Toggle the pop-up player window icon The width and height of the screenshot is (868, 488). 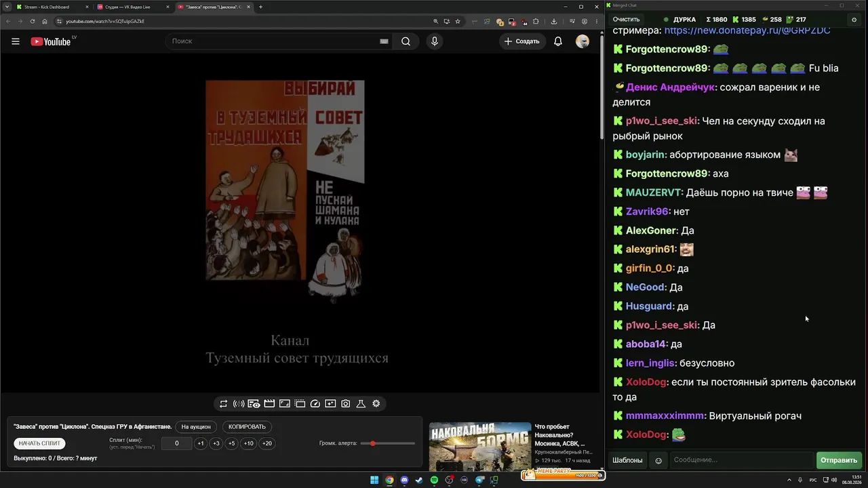click(300, 404)
